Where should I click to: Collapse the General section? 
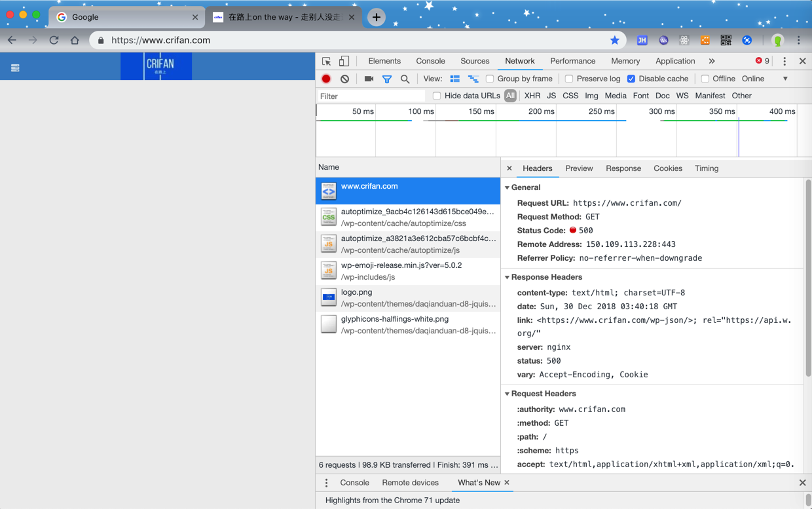tap(507, 187)
